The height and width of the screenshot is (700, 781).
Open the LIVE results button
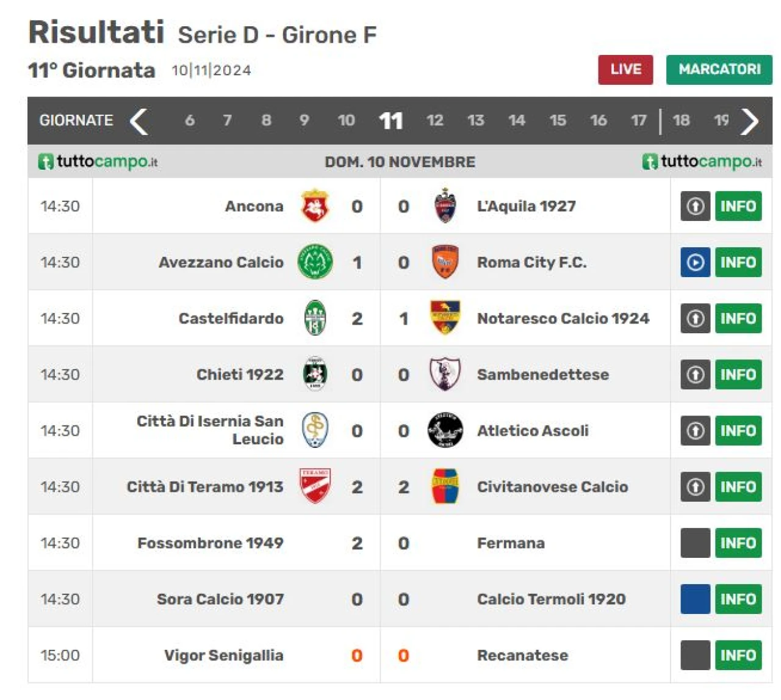[625, 70]
